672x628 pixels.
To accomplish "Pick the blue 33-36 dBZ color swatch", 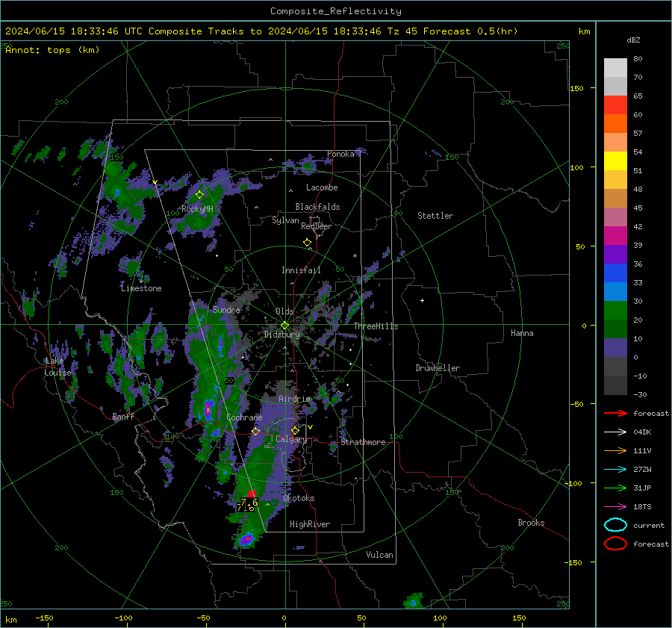I will [615, 273].
